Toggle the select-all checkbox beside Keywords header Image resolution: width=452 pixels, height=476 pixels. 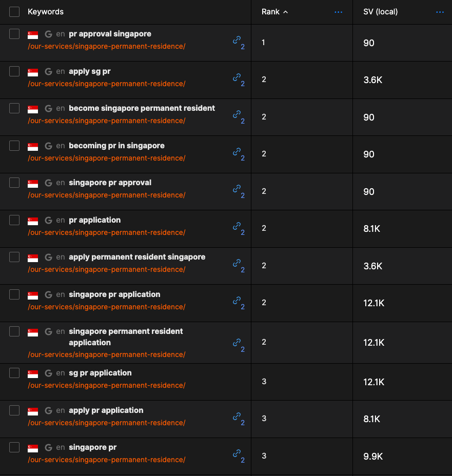[14, 12]
